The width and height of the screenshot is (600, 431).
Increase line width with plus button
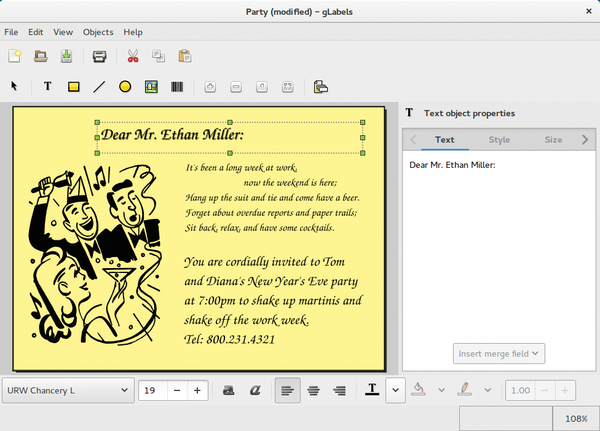click(x=565, y=390)
